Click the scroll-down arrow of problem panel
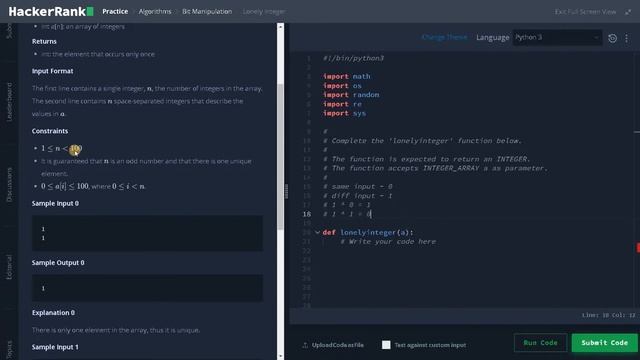Viewport: 640px width, 360px height. click(280, 356)
